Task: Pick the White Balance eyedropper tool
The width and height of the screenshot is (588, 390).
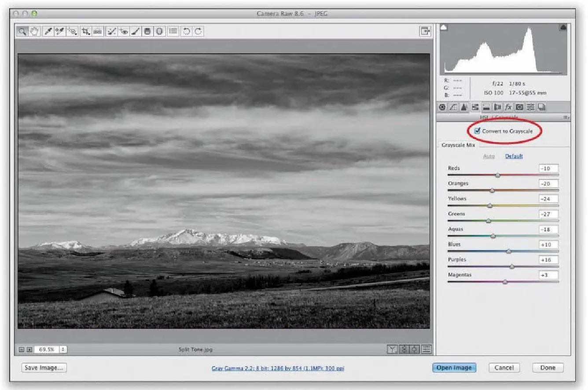Action: pyautogui.click(x=48, y=31)
